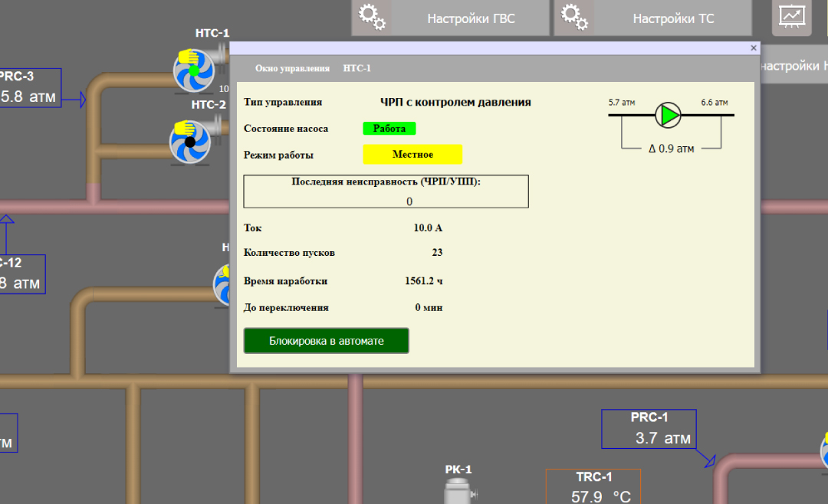Viewport: 828px width, 504px height.
Task: Click the green Работа status indicator
Action: 389,129
